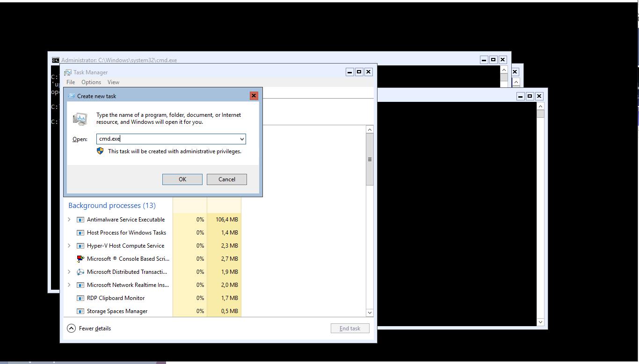Click scroll up arrow in Administrator cmd window
Viewport: 639px width, 364px height.
tap(504, 70)
